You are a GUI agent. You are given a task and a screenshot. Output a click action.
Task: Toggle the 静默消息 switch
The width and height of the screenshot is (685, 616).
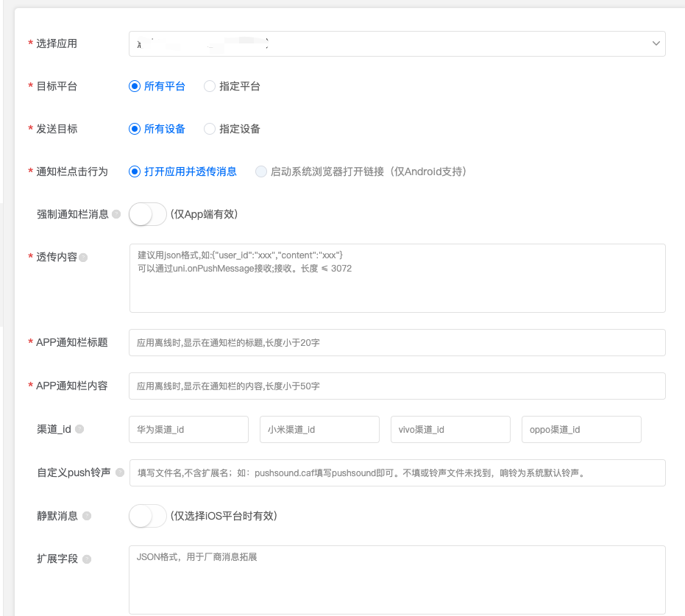click(x=148, y=516)
